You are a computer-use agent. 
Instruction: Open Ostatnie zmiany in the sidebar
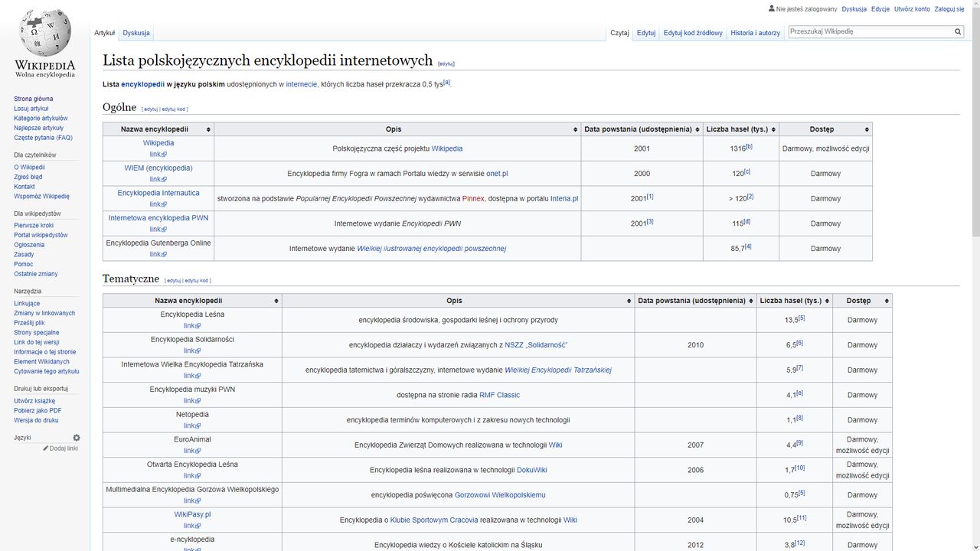[x=36, y=274]
